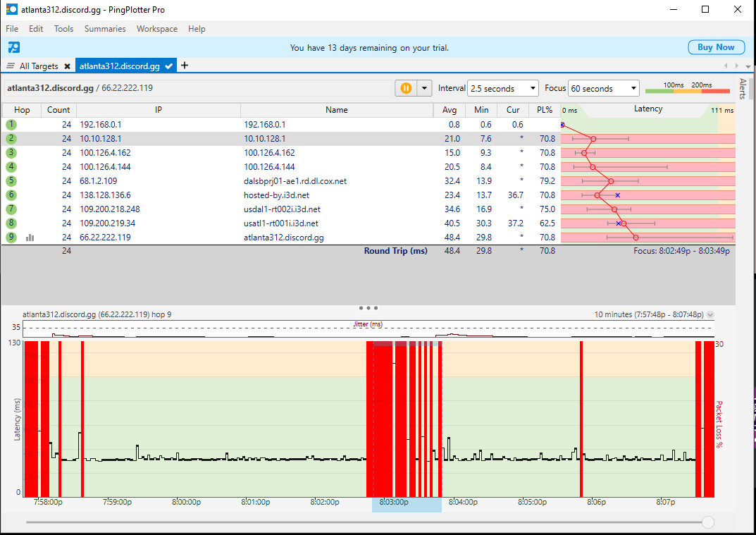Screen dimensions: 756x535
Task: Click the graph bars icon on hop 9
Action: click(x=30, y=238)
